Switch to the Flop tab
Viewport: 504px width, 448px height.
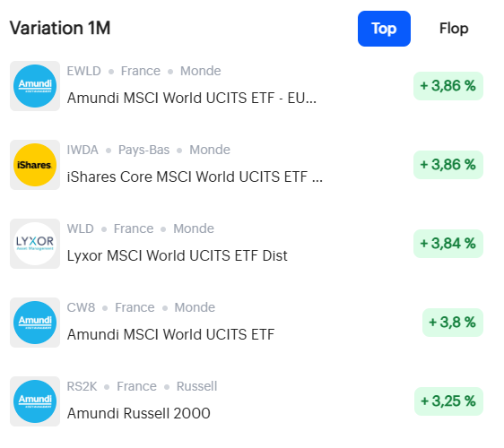[x=454, y=29]
